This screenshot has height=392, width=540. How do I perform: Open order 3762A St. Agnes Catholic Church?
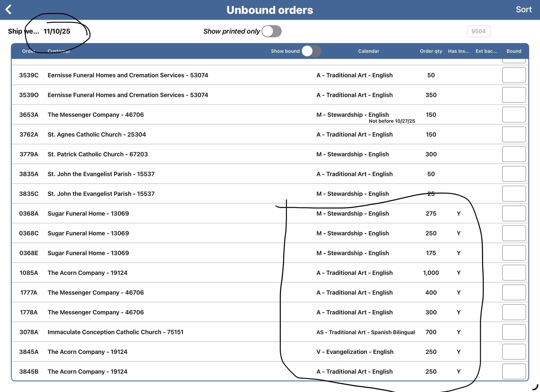(x=97, y=135)
